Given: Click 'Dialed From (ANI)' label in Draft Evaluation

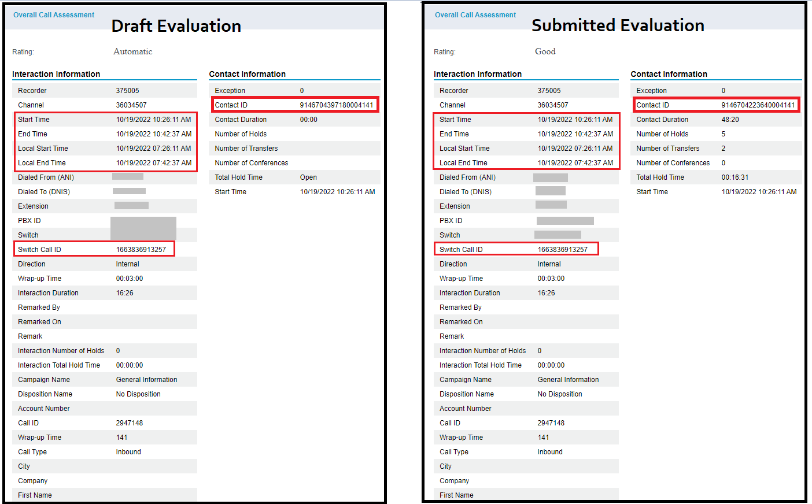Looking at the screenshot, I should point(46,177).
